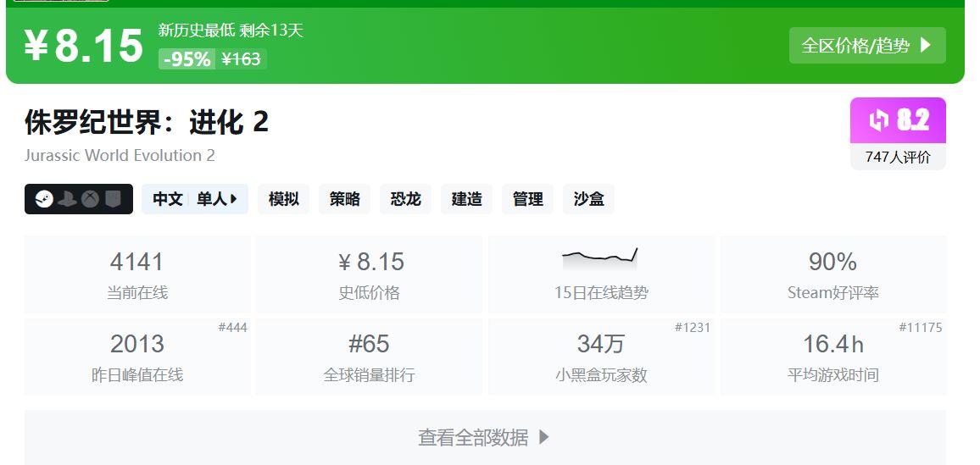
Task: Select the 模拟 genre tag
Action: 283,199
